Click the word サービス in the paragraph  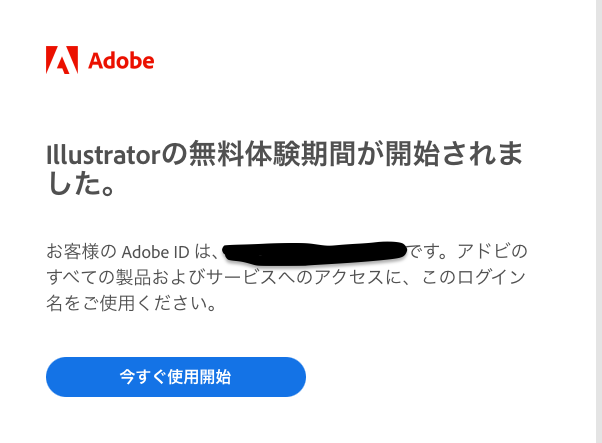[256, 276]
